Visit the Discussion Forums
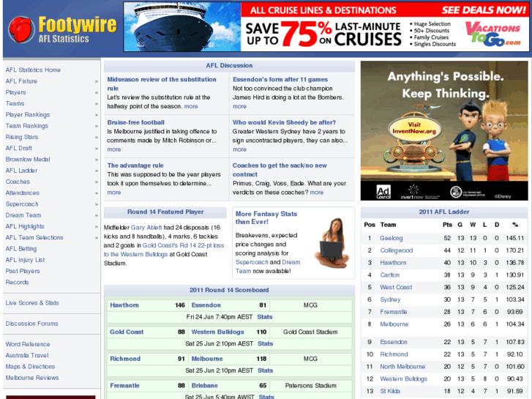The image size is (532, 399). coord(32,324)
